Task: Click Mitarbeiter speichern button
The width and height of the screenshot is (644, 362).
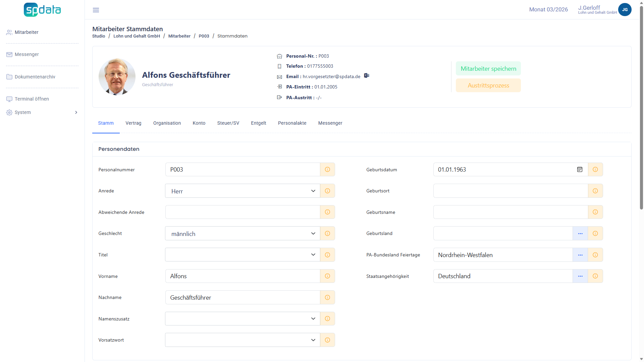Action: pos(488,69)
